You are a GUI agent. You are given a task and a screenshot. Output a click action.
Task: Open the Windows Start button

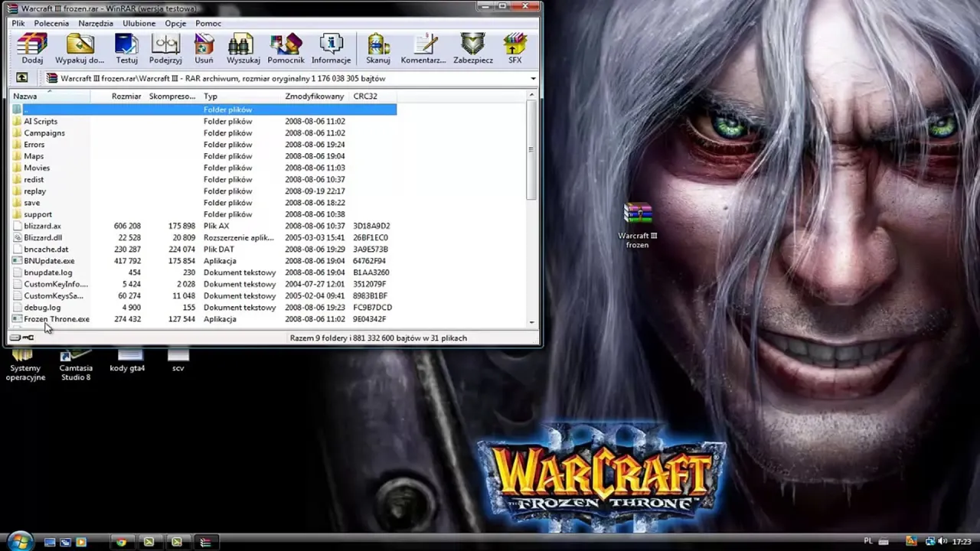click(x=19, y=542)
